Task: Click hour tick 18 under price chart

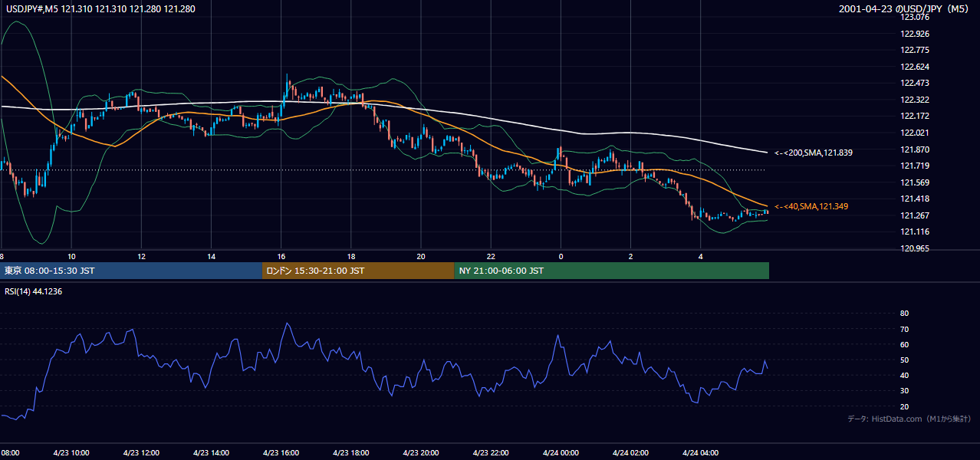Action: click(x=350, y=255)
